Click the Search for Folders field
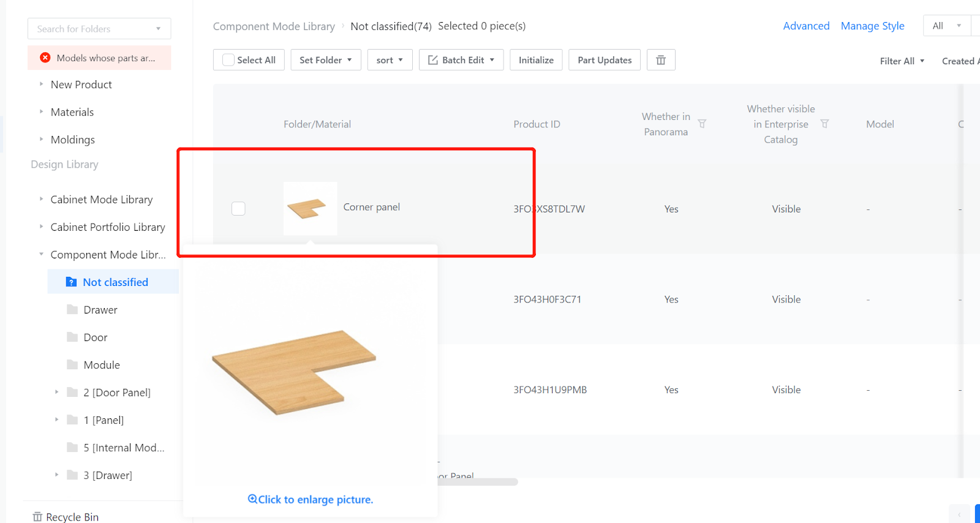The height and width of the screenshot is (523, 980). [x=92, y=29]
